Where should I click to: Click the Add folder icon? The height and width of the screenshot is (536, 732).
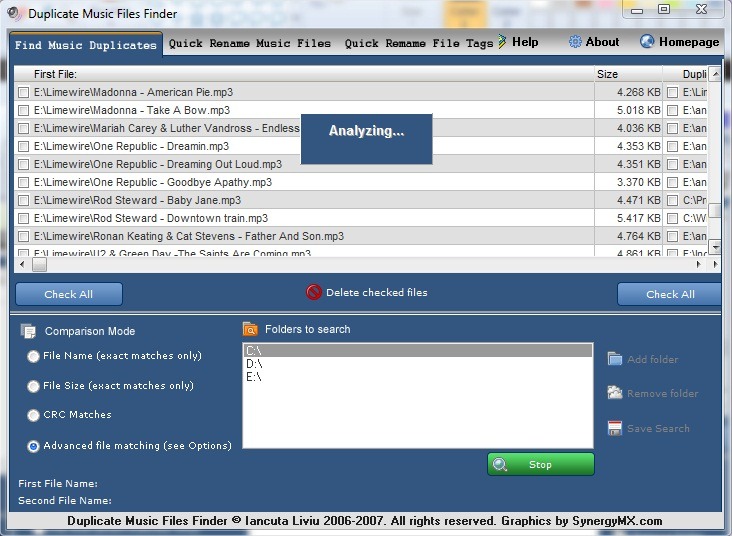[615, 359]
